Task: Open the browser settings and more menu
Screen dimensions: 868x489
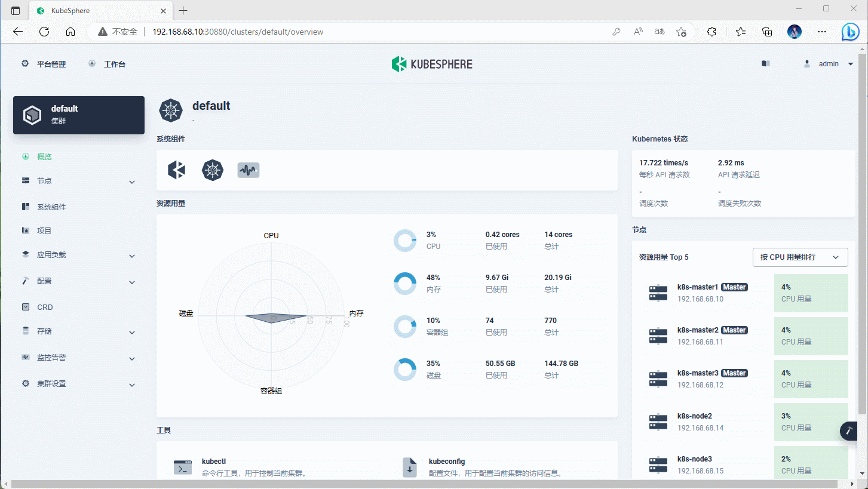Action: 822,32
